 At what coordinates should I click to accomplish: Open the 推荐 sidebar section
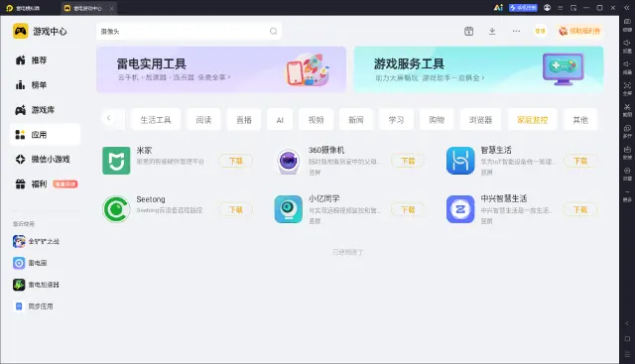[45, 61]
